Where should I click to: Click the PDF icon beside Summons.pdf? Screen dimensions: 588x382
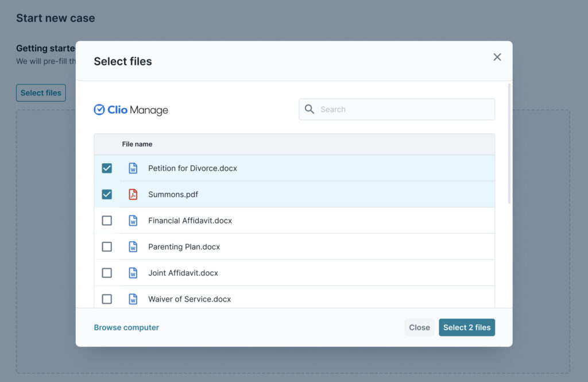pyautogui.click(x=133, y=194)
